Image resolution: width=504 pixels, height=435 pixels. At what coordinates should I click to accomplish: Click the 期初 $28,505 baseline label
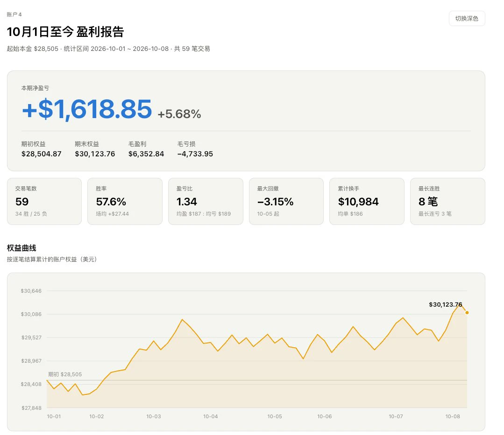pyautogui.click(x=65, y=374)
